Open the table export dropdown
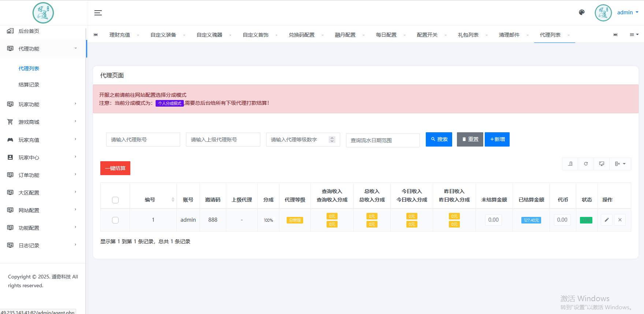 click(x=620, y=164)
